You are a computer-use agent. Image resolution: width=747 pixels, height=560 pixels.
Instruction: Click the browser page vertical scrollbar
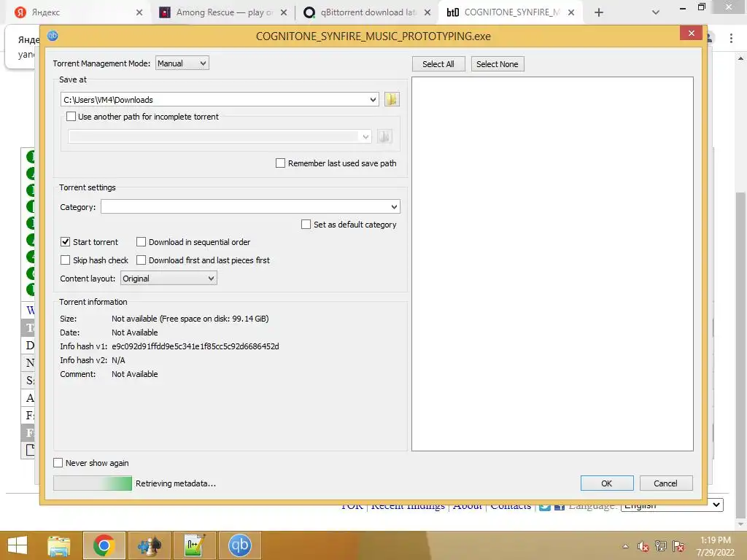point(740,355)
